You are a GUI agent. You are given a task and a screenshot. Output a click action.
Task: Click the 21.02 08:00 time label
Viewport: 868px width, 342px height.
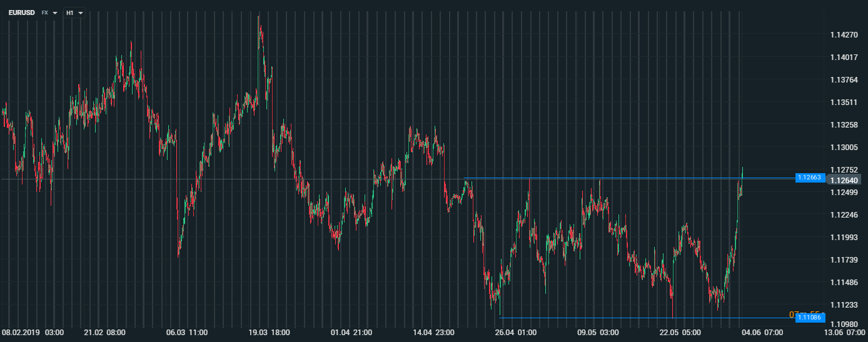click(104, 333)
